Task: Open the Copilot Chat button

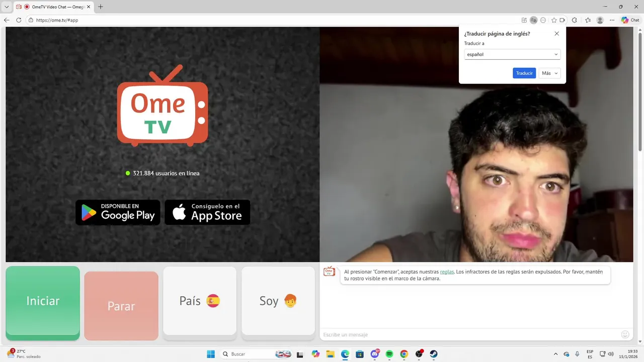Action: click(630, 20)
